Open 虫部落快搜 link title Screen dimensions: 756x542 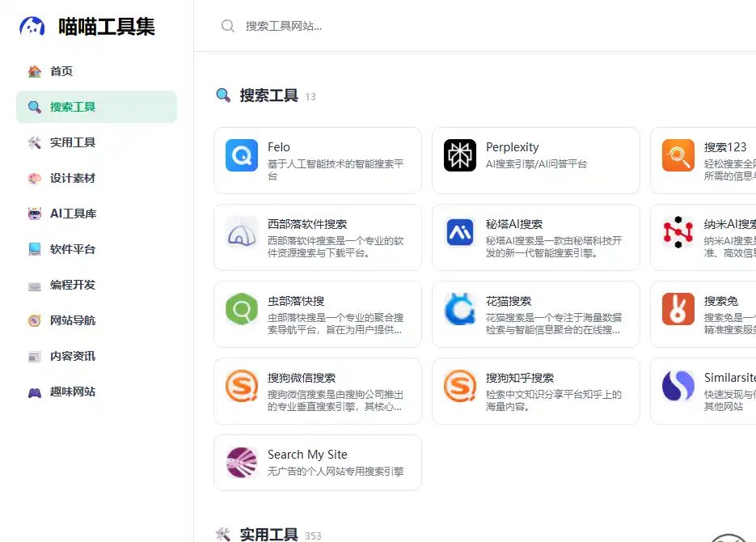(296, 302)
